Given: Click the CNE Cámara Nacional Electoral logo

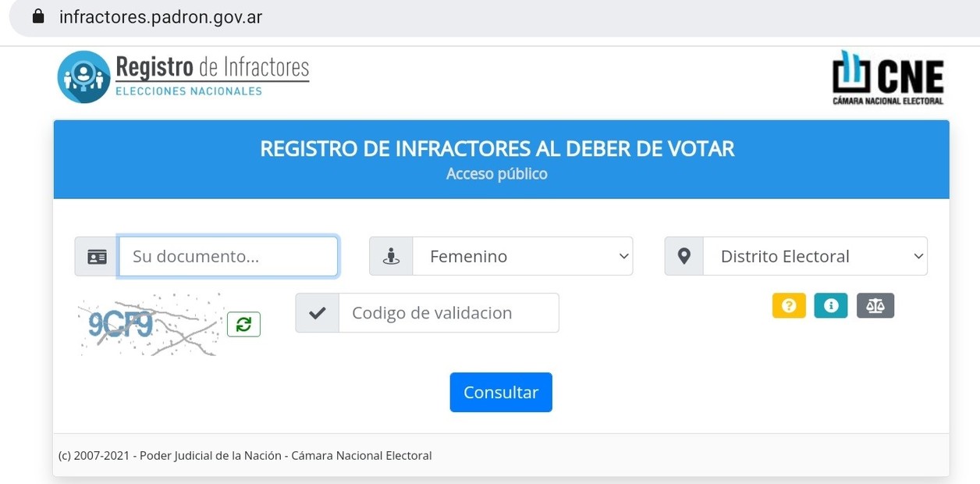Looking at the screenshot, I should click(x=888, y=77).
